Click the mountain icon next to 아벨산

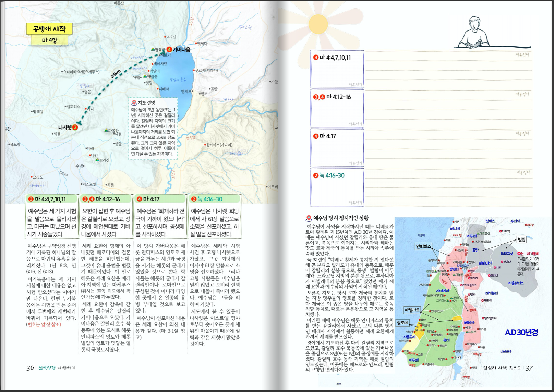[145, 76]
